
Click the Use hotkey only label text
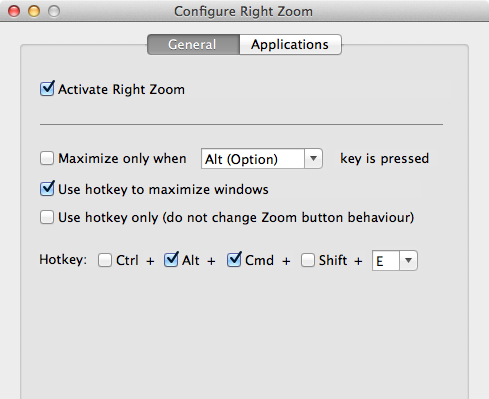[236, 218]
